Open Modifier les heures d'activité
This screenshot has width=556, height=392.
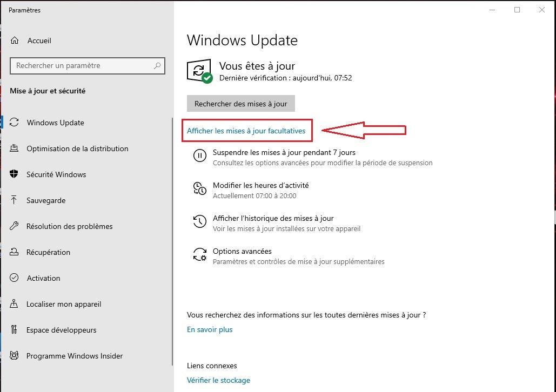[x=260, y=185]
